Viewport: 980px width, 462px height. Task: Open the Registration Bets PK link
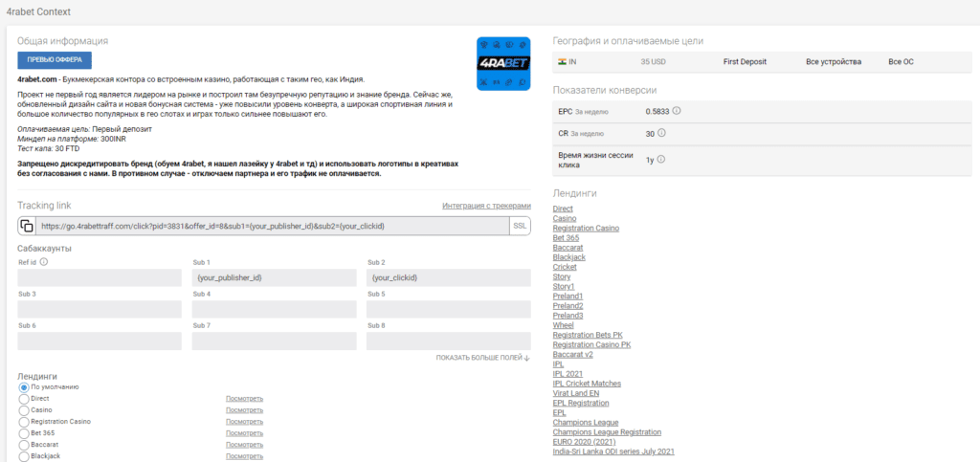[589, 335]
